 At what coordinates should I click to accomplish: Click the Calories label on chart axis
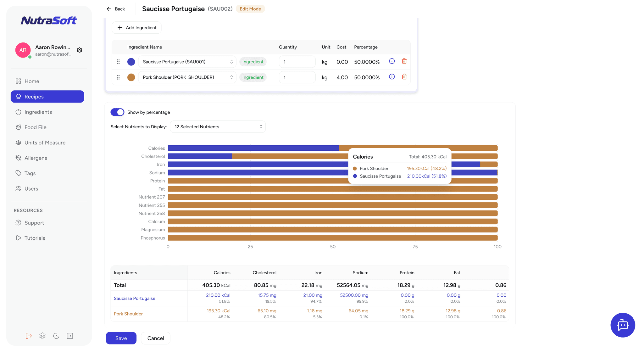click(156, 148)
